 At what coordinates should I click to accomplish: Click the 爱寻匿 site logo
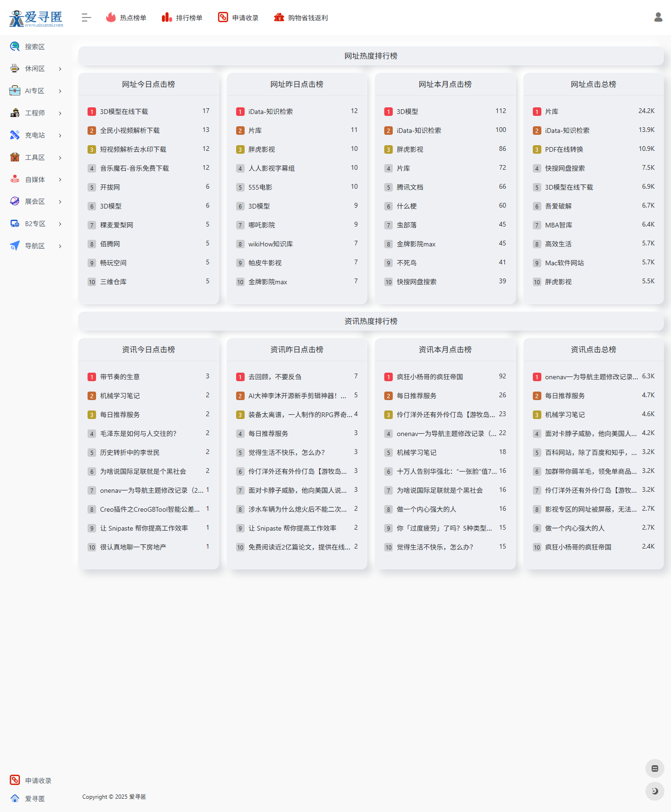pyautogui.click(x=36, y=18)
